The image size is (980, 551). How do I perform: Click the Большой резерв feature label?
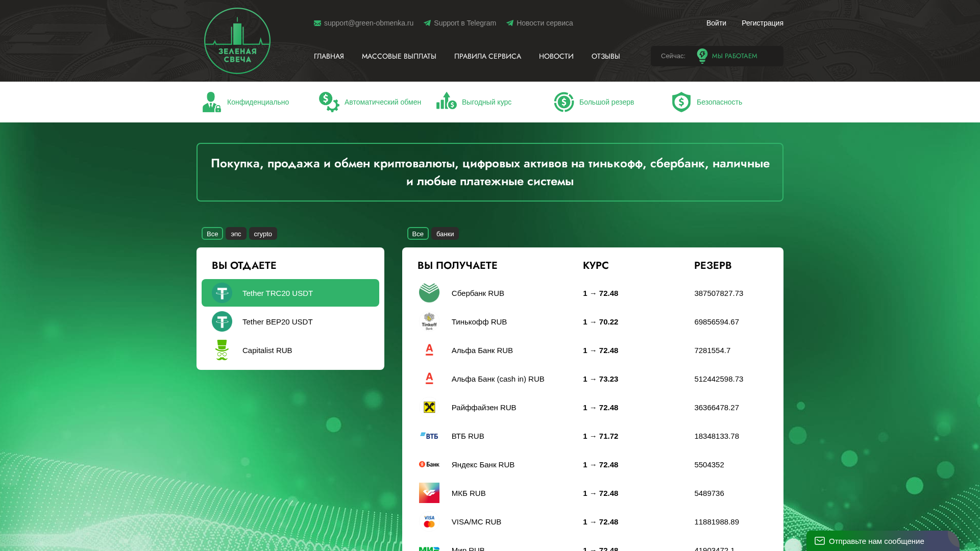[x=606, y=102]
